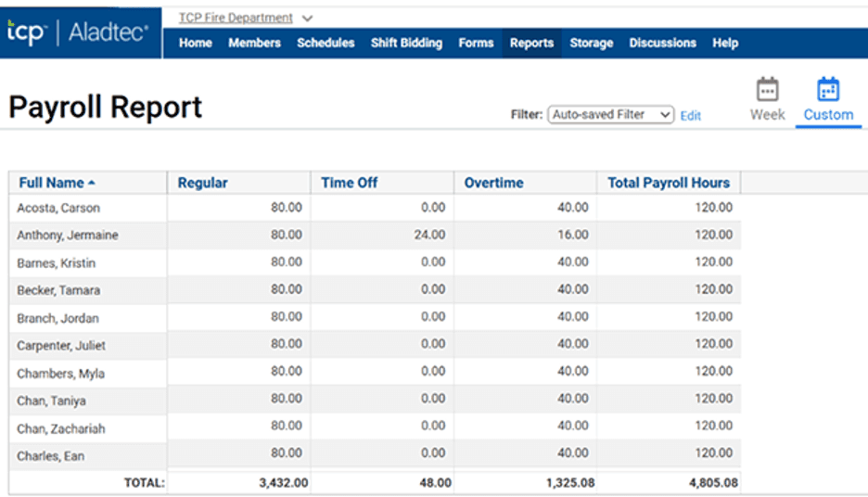Select the Custom calendar icon
The width and height of the screenshot is (868, 497).
point(828,91)
